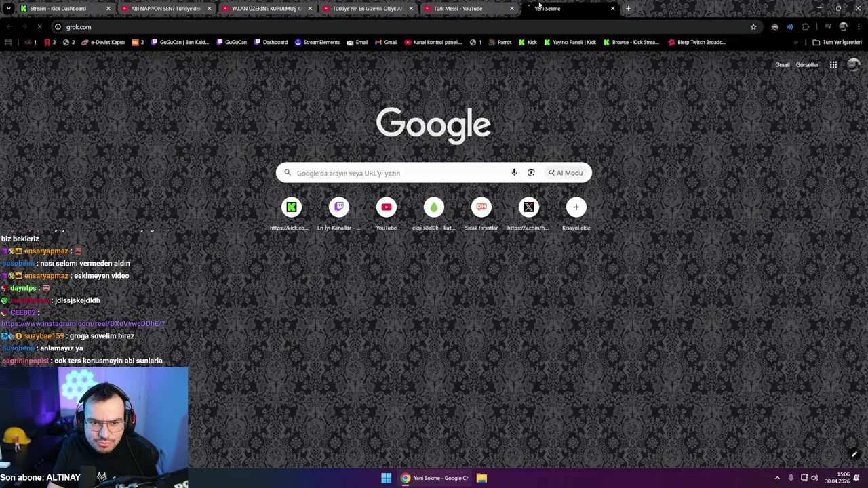Open the Google account avatar
The width and height of the screenshot is (868, 488).
coord(853,65)
